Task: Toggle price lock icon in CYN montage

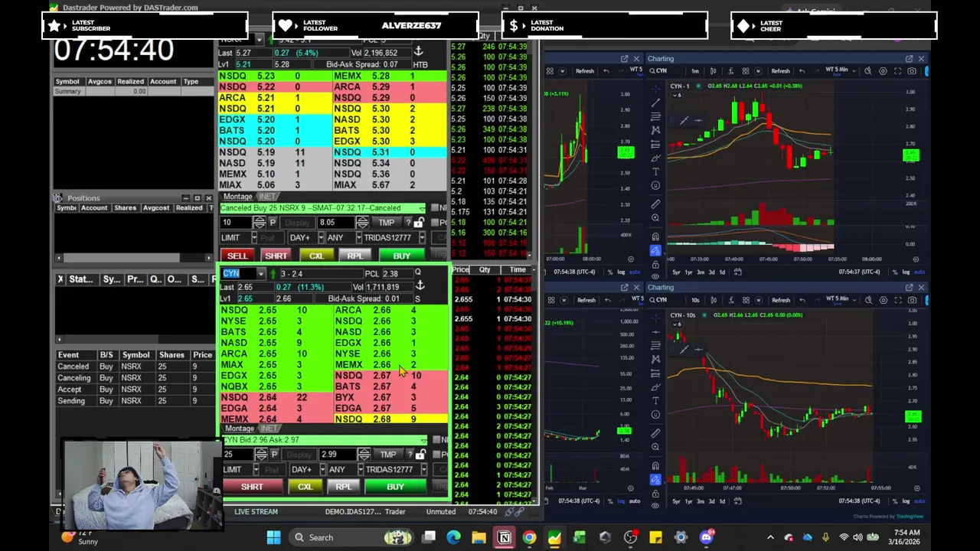Action: click(x=420, y=455)
